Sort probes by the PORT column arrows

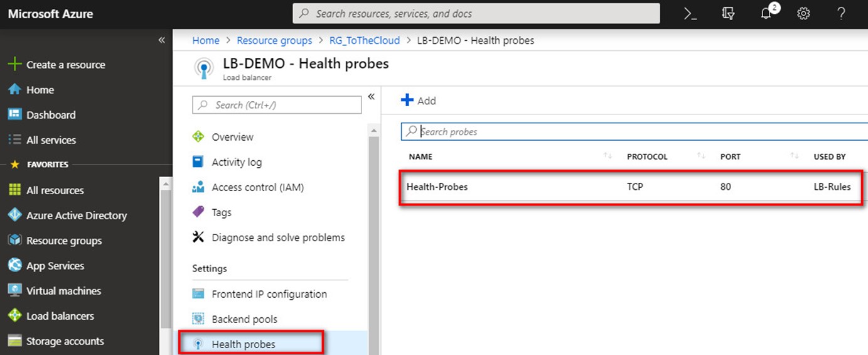(x=795, y=156)
